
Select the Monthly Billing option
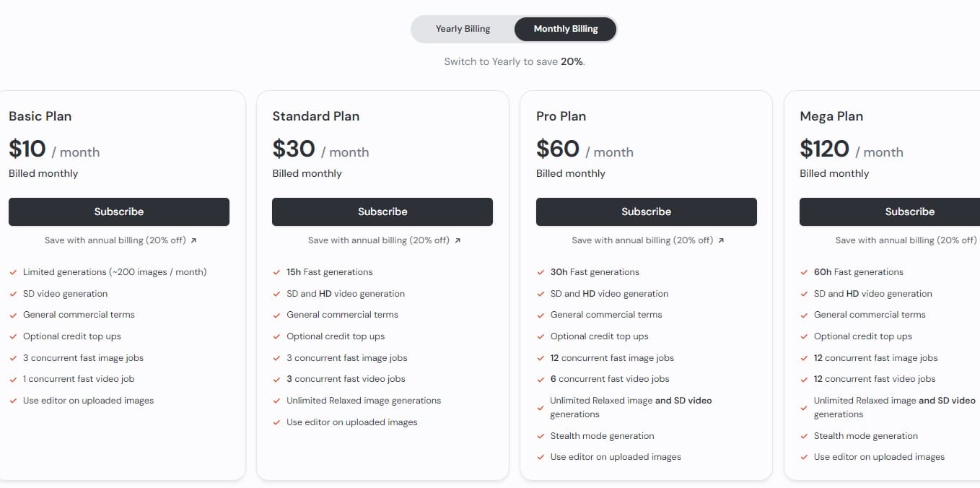565,29
